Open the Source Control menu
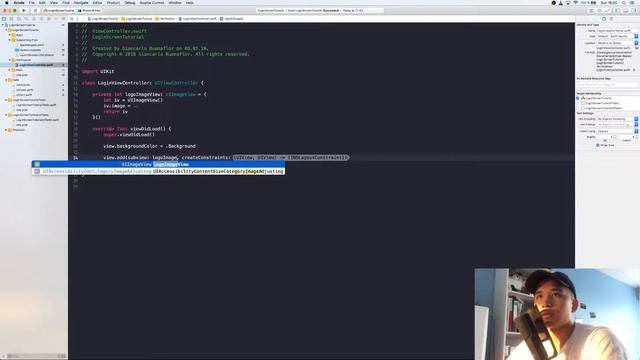 coord(152,2)
